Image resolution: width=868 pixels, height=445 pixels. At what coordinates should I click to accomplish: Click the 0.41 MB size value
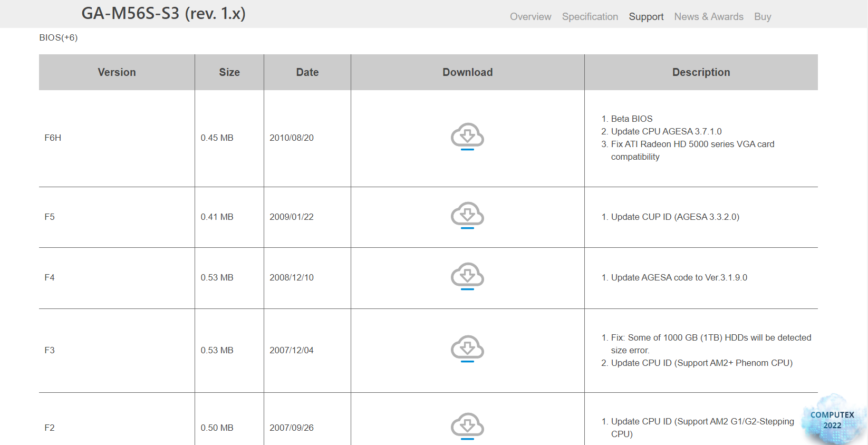pos(217,217)
